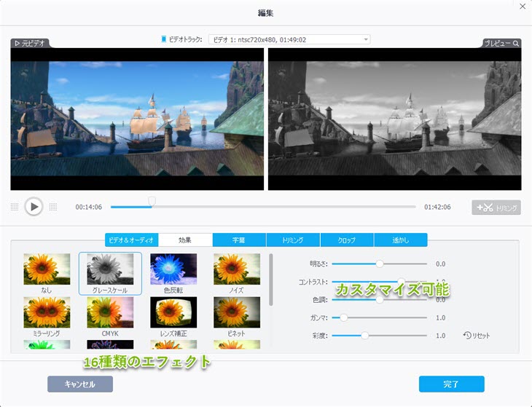Click the 01:42:06 end time text
Viewport: 532px width, 407px height.
437,207
